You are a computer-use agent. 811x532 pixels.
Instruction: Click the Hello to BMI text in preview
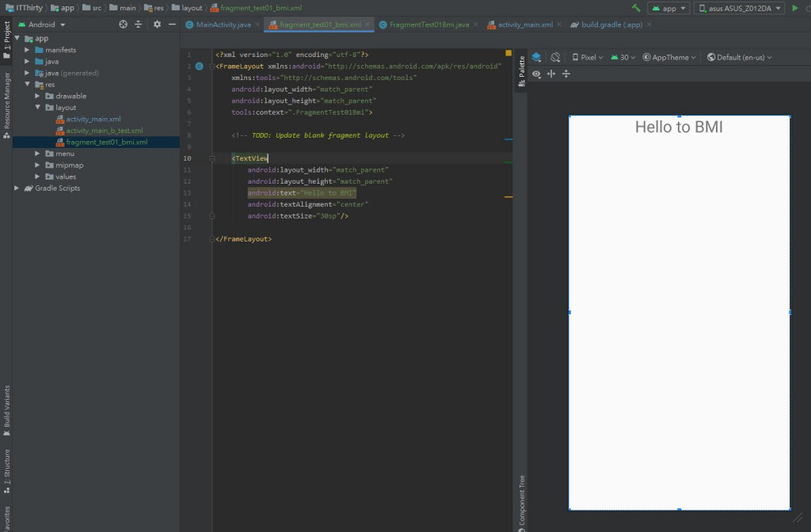679,127
